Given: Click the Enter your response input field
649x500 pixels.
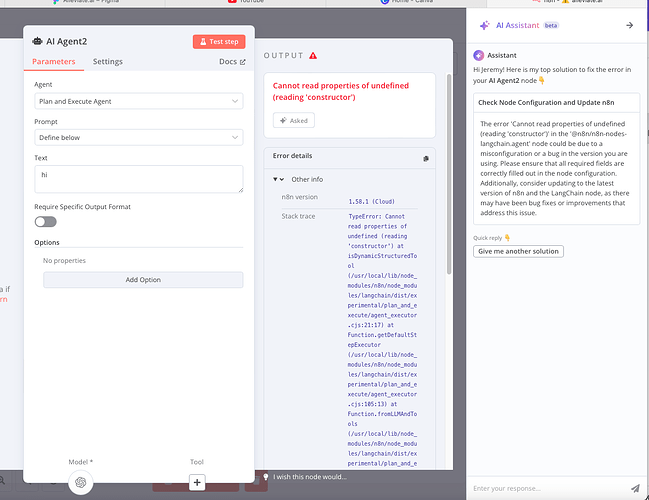Looking at the screenshot, I should coord(548,488).
